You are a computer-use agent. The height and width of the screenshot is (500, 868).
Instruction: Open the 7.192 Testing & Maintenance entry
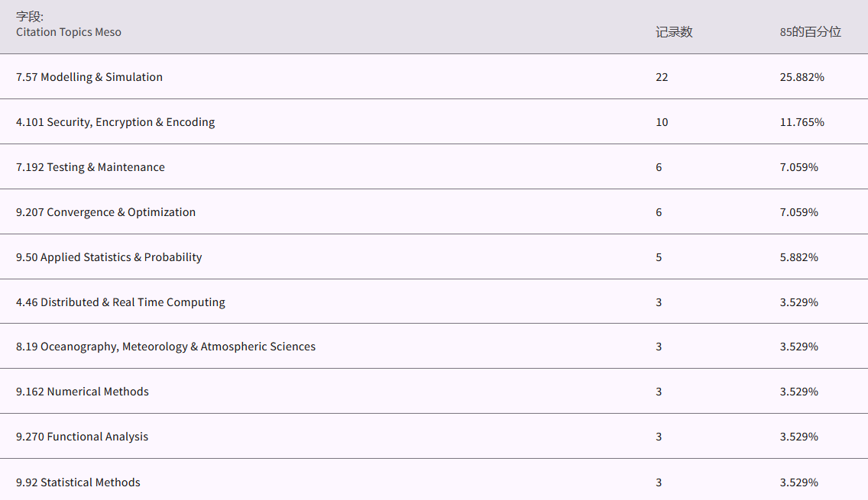(x=90, y=167)
